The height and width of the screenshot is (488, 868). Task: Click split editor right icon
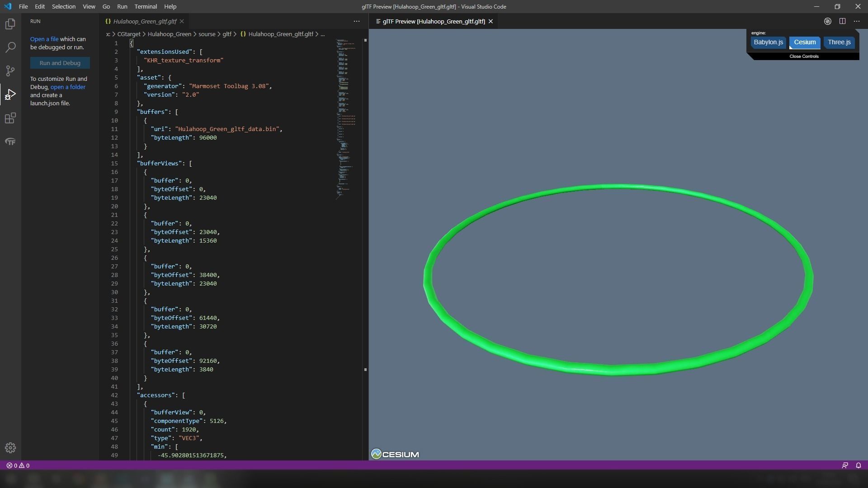[842, 21]
